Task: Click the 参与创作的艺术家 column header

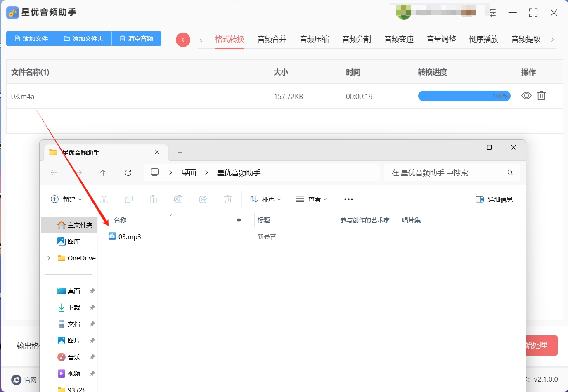Action: (365, 220)
